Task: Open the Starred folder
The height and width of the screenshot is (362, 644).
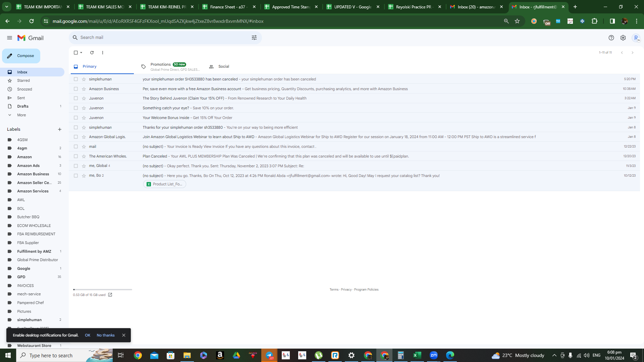Action: pyautogui.click(x=23, y=80)
